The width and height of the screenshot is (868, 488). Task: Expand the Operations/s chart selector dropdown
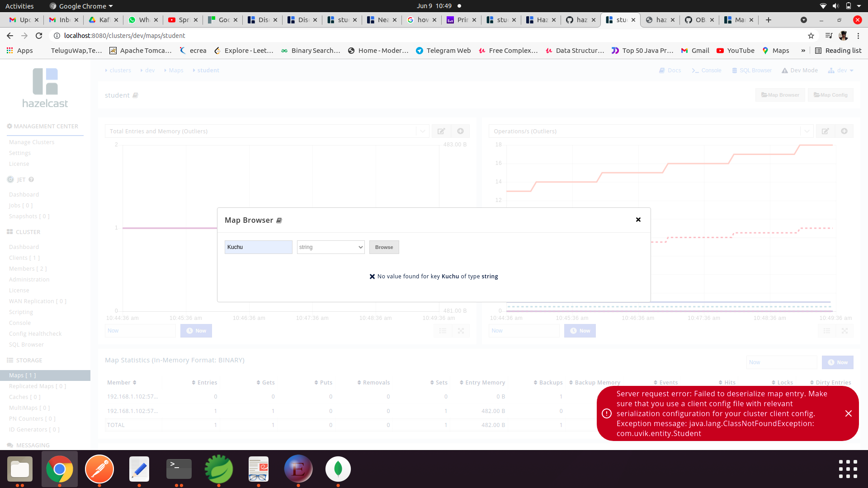807,131
